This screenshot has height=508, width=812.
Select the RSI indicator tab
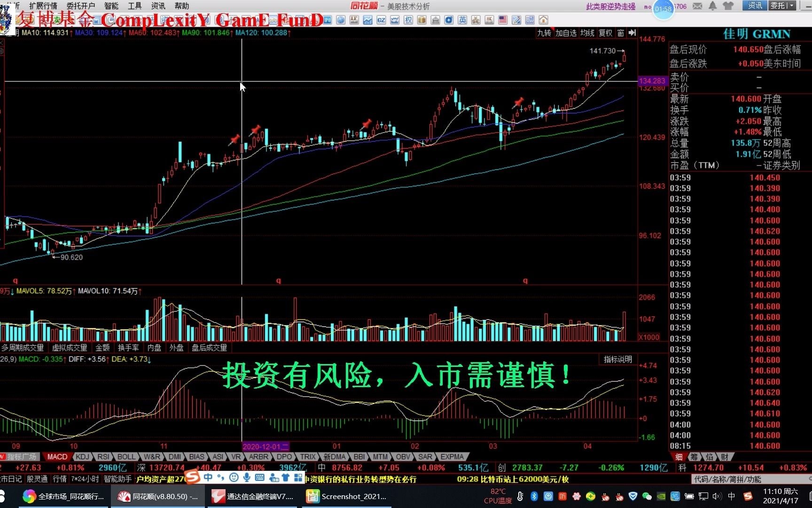(x=103, y=457)
